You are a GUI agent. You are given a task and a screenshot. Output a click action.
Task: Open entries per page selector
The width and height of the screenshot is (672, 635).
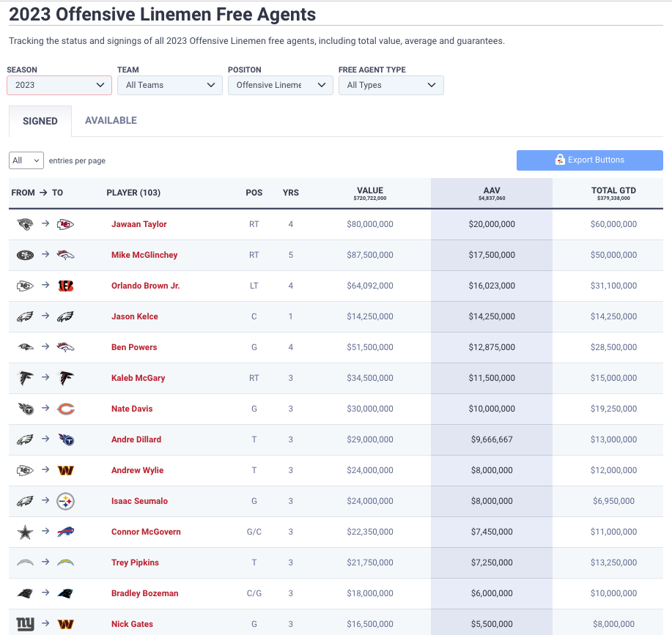[x=26, y=160]
